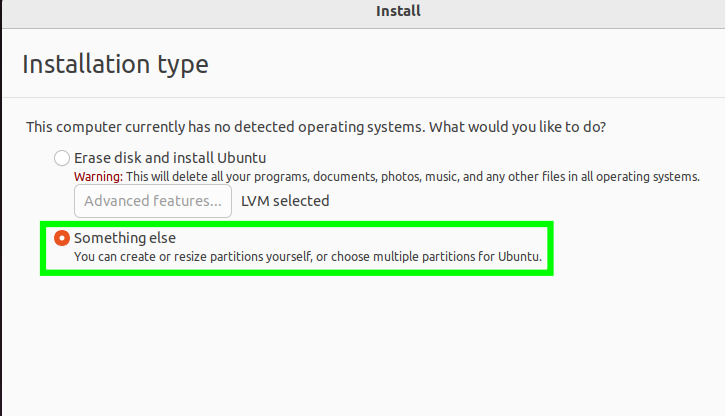The height and width of the screenshot is (416, 725).
Task: Click the "LVM selected" status label
Action: pos(285,201)
